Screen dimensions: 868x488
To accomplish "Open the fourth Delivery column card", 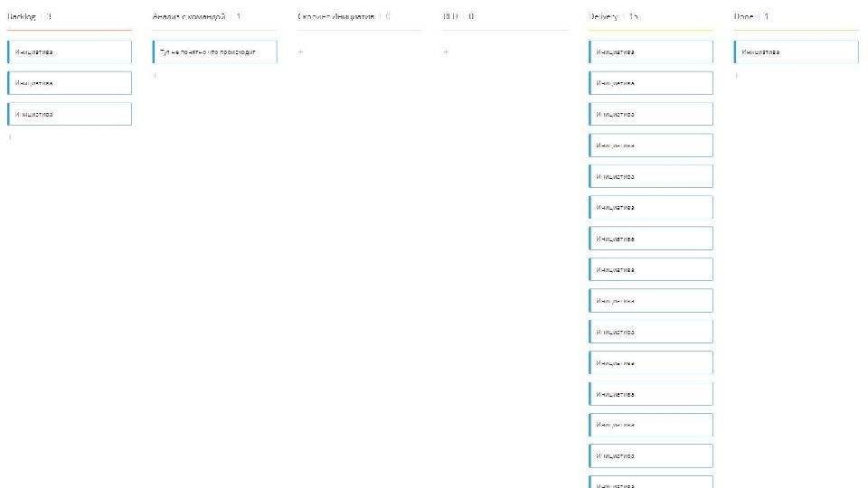I will click(651, 145).
